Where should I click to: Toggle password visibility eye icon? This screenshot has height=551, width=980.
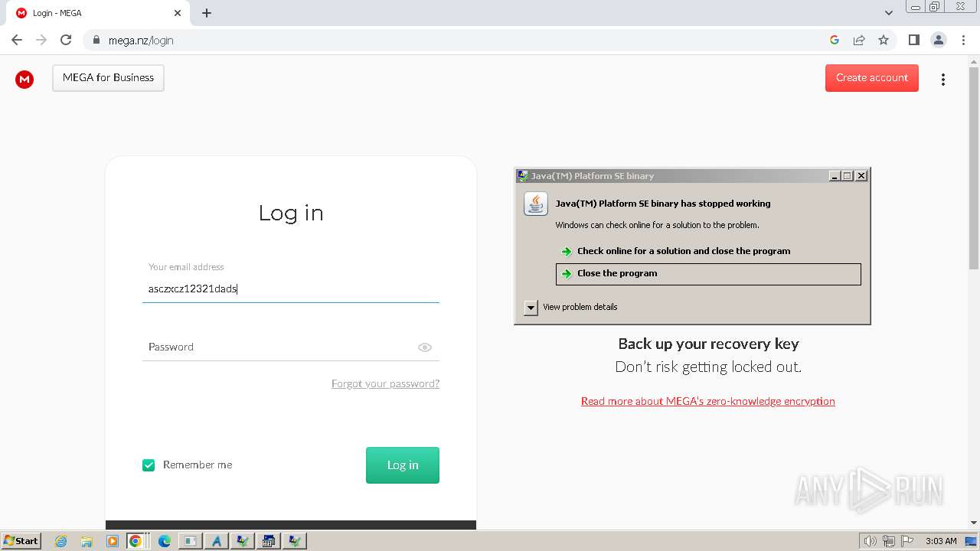click(425, 347)
